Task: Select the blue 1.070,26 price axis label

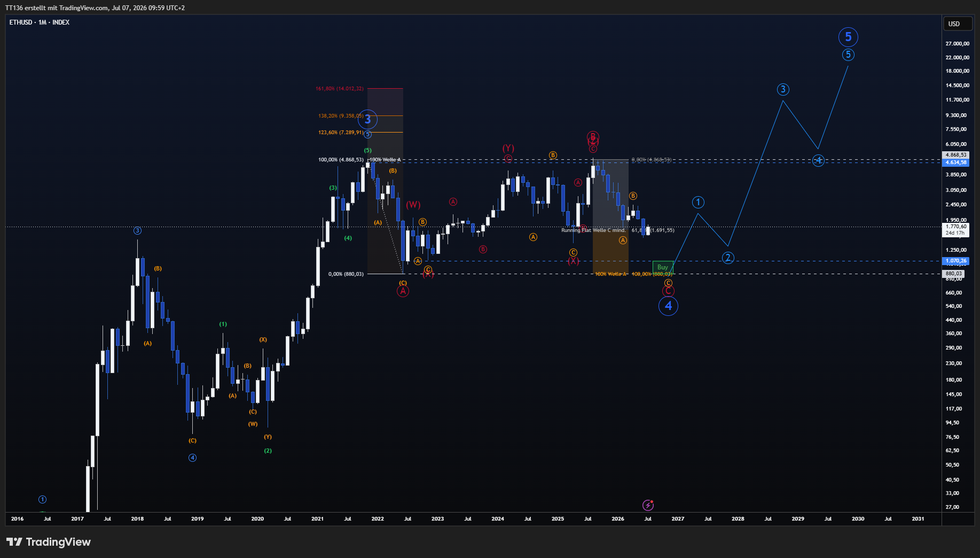Action: click(x=956, y=261)
